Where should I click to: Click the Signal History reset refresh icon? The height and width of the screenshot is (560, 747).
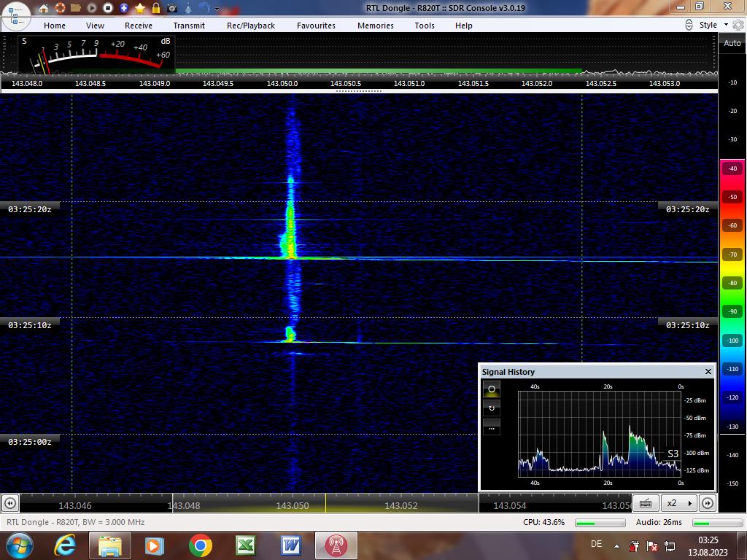coord(492,408)
